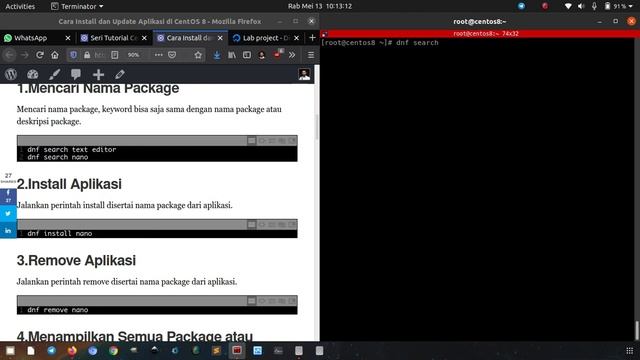The image size is (640, 360).
Task: Open a new Firefox tab
Action: [x=312, y=38]
